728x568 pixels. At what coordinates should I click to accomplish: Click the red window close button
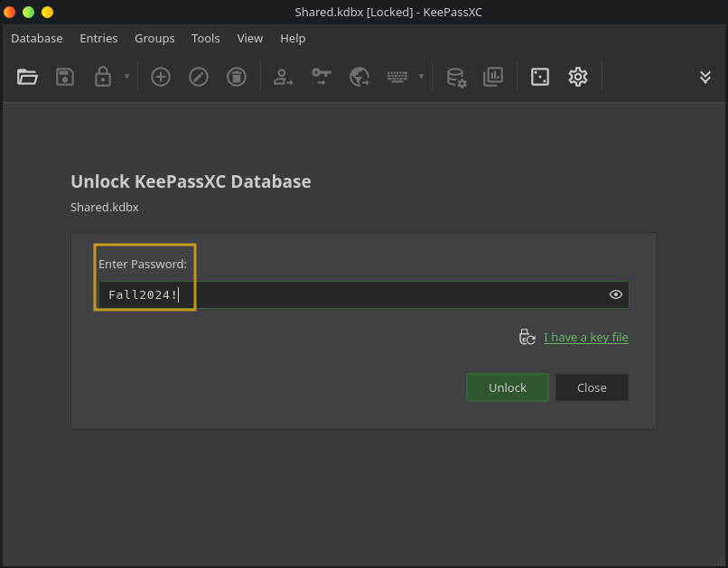point(9,12)
